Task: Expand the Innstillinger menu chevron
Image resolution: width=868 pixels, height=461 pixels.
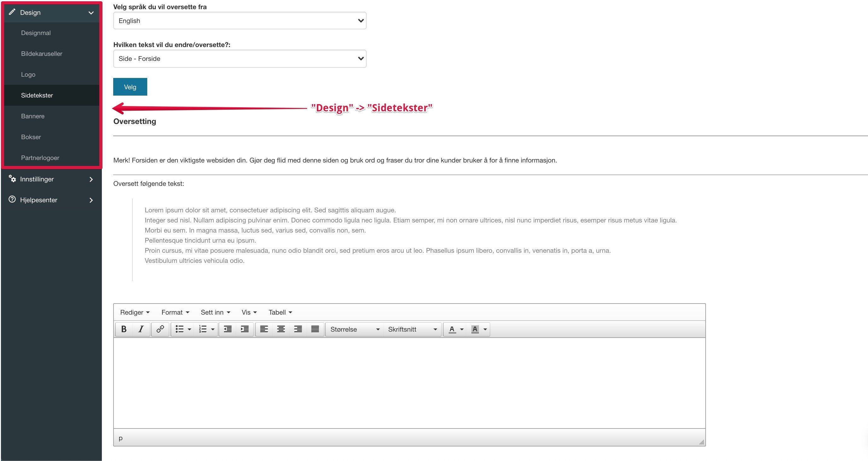Action: 91,180
